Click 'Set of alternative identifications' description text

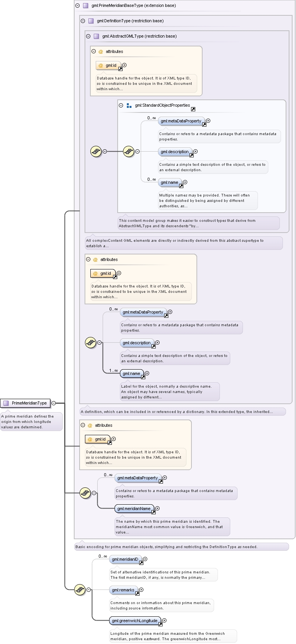(163, 575)
